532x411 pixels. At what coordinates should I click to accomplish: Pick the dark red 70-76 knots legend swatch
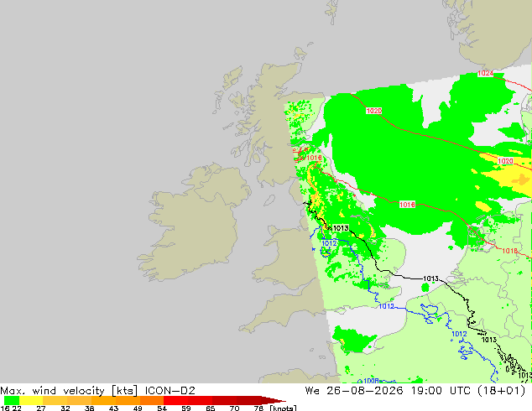pos(248,400)
